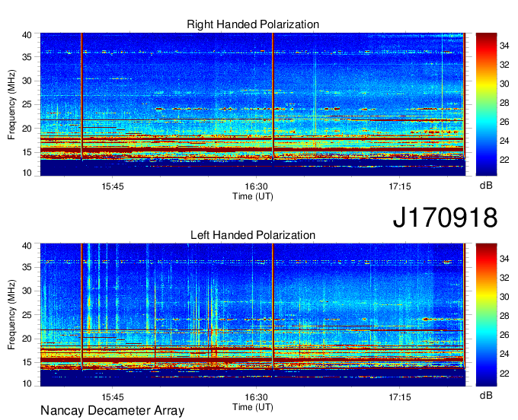518x420 pixels.
Task: Click the dB unit label of the lower color bar
Action: pyautogui.click(x=486, y=395)
